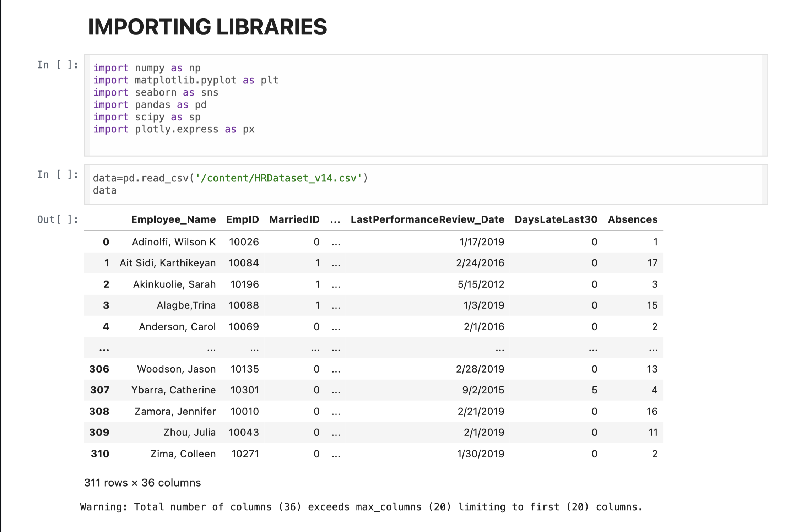Select the import plotly.express as px line
The height and width of the screenshot is (532, 785).
point(174,129)
